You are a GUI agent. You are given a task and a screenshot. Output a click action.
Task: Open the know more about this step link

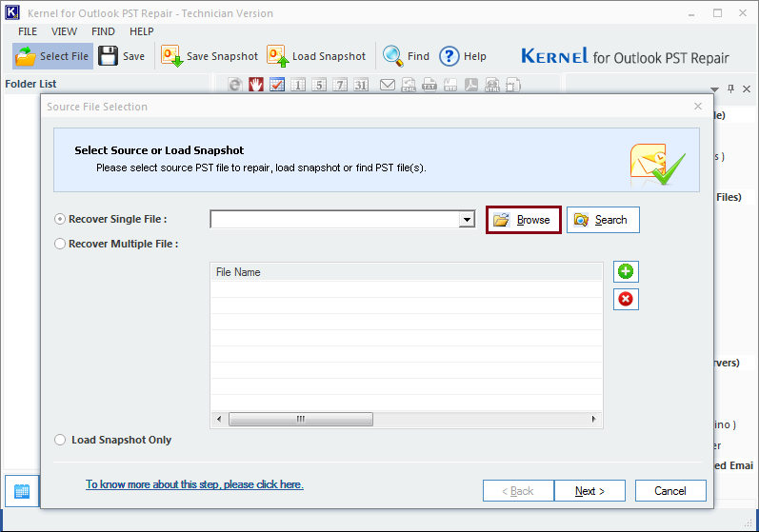pos(194,484)
